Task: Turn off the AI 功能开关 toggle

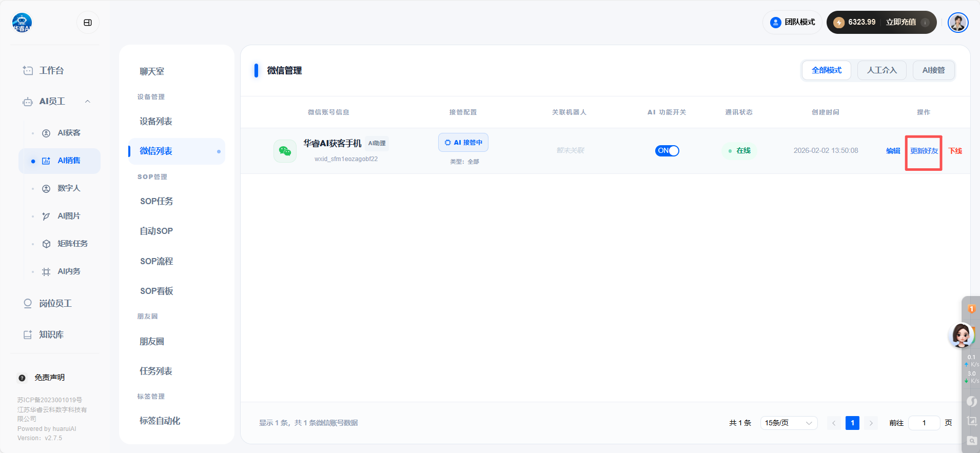Action: 667,151
